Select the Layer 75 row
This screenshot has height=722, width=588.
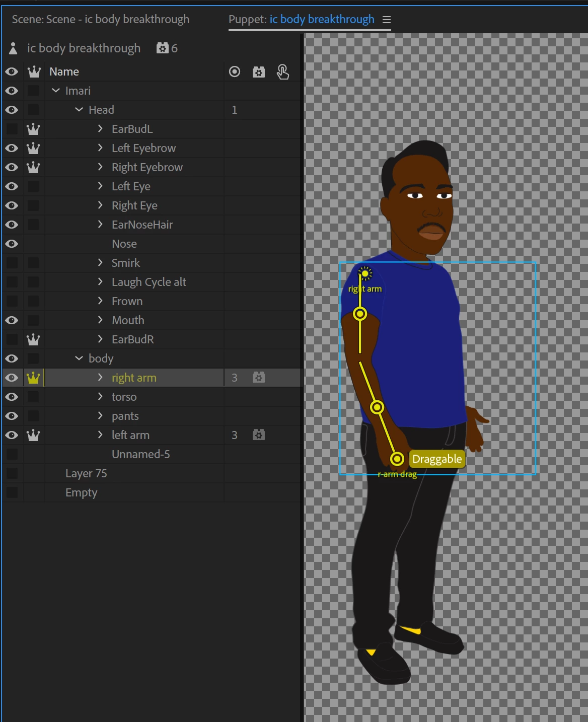click(x=151, y=473)
